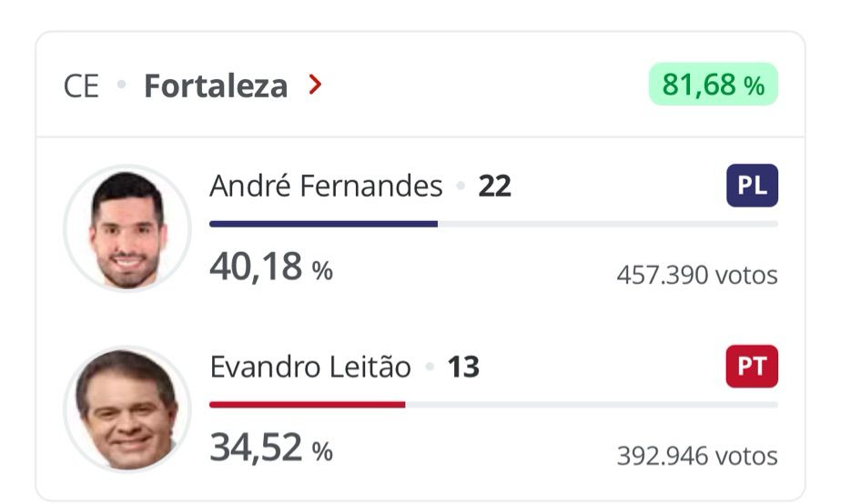Click the PL party badge icon
Image resolution: width=841 pixels, height=504 pixels.
click(752, 186)
